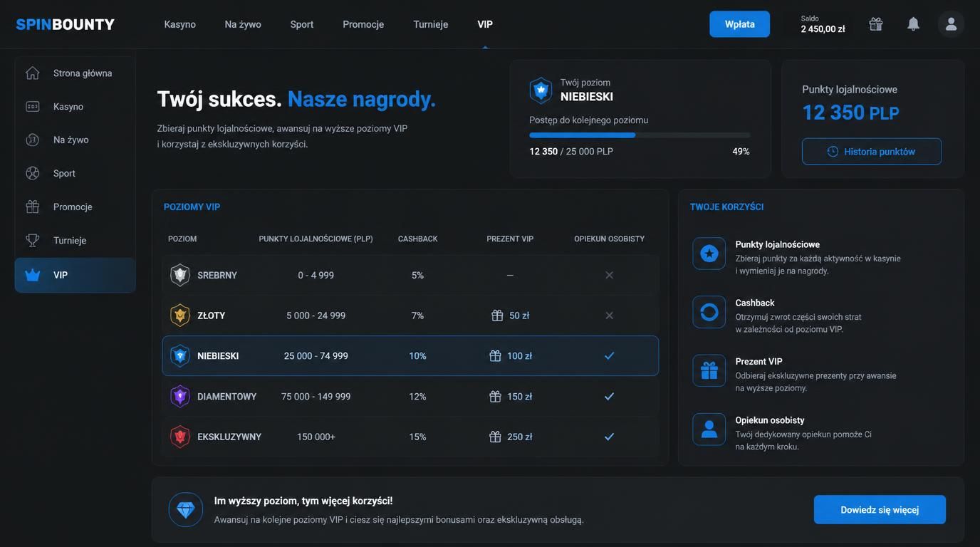Screen dimensions: 980x547
Task: Click the trophy icon next to sidebar Turnieje
Action: click(x=33, y=240)
